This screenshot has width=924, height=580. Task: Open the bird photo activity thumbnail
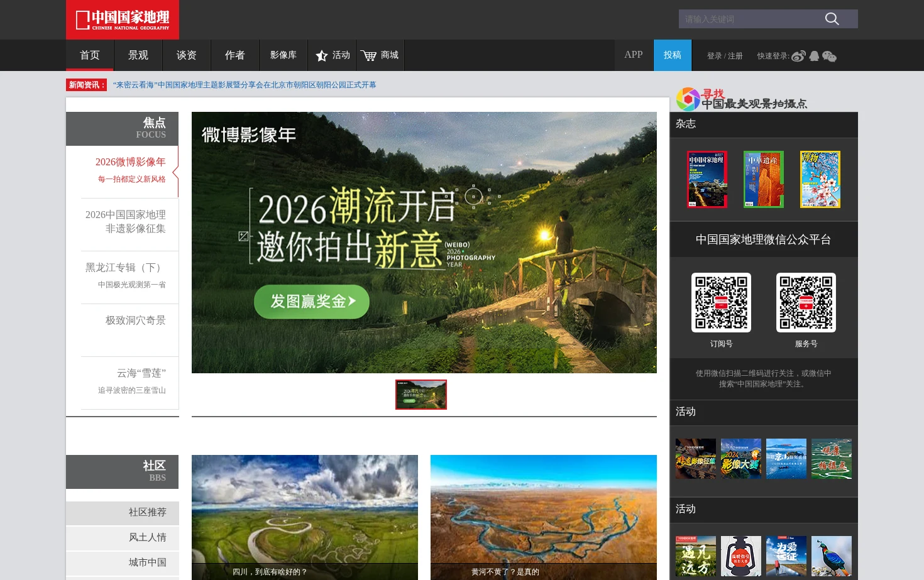(x=832, y=556)
